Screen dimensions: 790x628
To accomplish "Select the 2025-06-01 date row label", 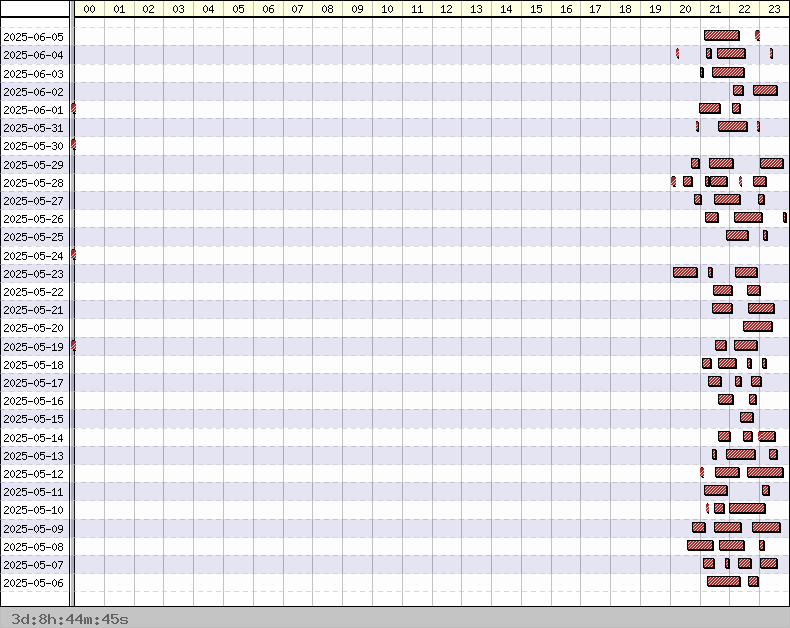I will pyautogui.click(x=34, y=110).
